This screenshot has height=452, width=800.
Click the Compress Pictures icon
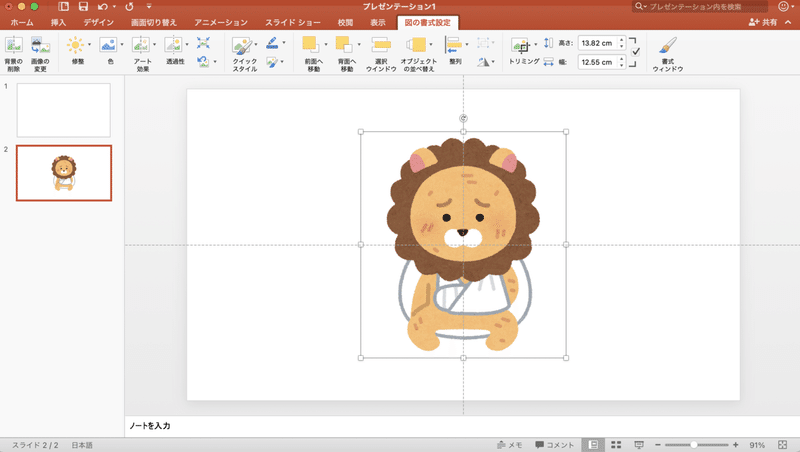[x=203, y=43]
